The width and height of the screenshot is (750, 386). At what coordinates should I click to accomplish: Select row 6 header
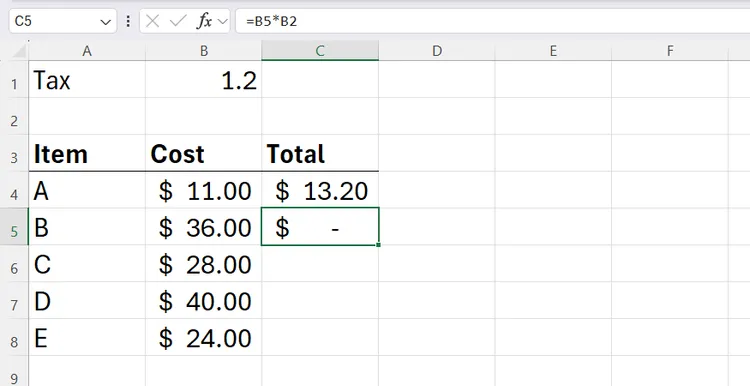point(14,264)
